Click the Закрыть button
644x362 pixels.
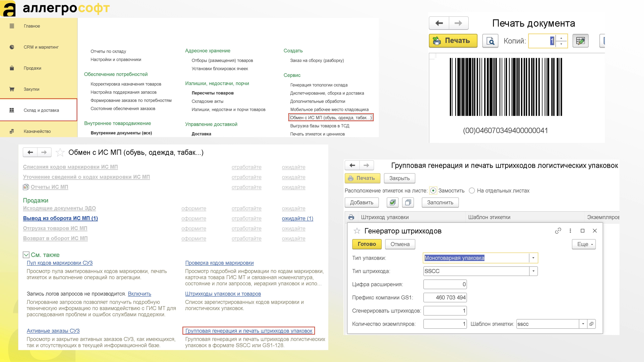click(399, 178)
